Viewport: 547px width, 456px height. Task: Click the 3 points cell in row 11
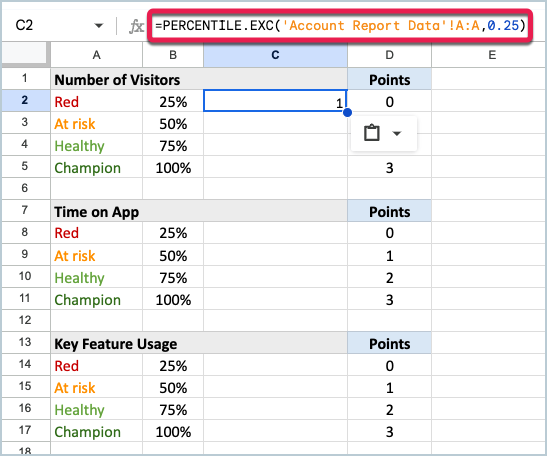point(389,300)
